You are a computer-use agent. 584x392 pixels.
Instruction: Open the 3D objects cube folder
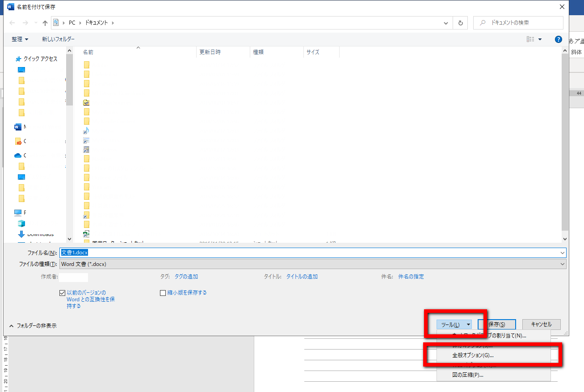point(21,223)
